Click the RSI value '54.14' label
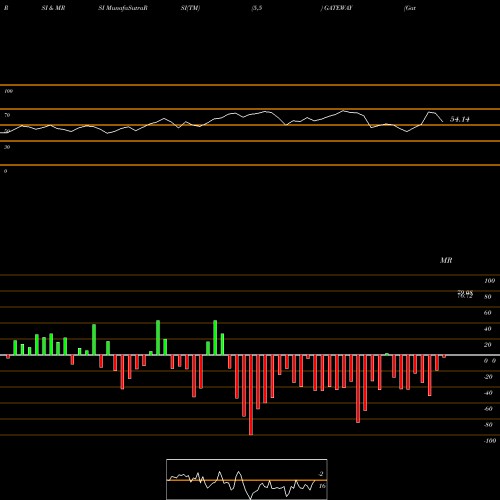 click(460, 119)
